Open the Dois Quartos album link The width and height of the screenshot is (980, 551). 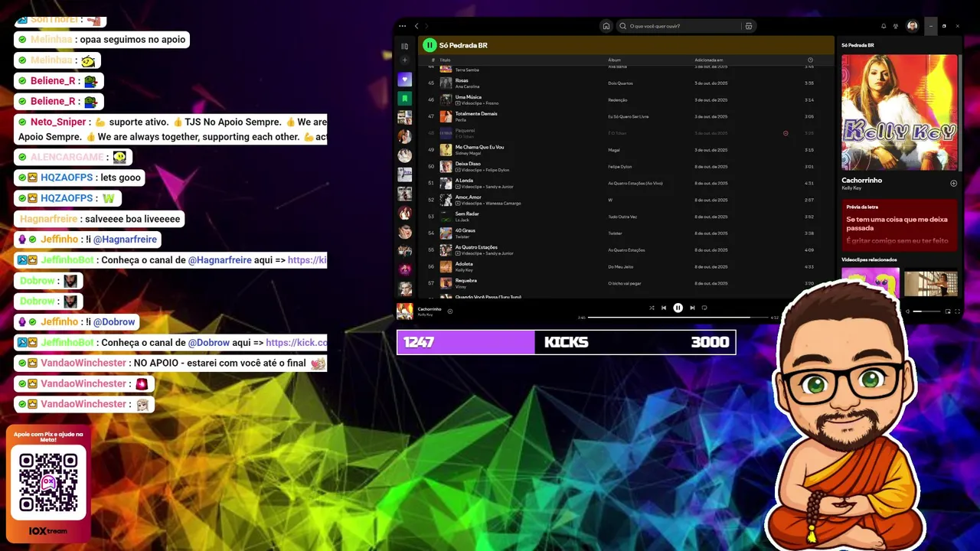tap(620, 83)
